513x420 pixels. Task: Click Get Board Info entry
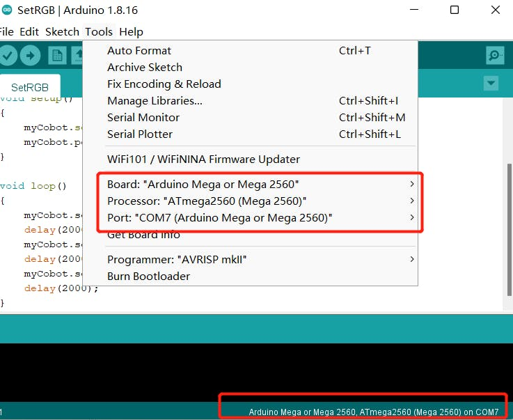click(251, 235)
